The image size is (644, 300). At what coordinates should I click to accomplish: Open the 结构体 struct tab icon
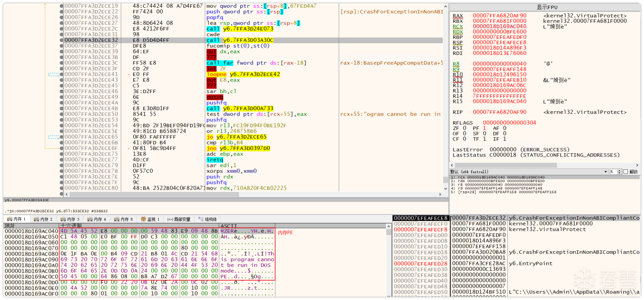click(x=201, y=219)
